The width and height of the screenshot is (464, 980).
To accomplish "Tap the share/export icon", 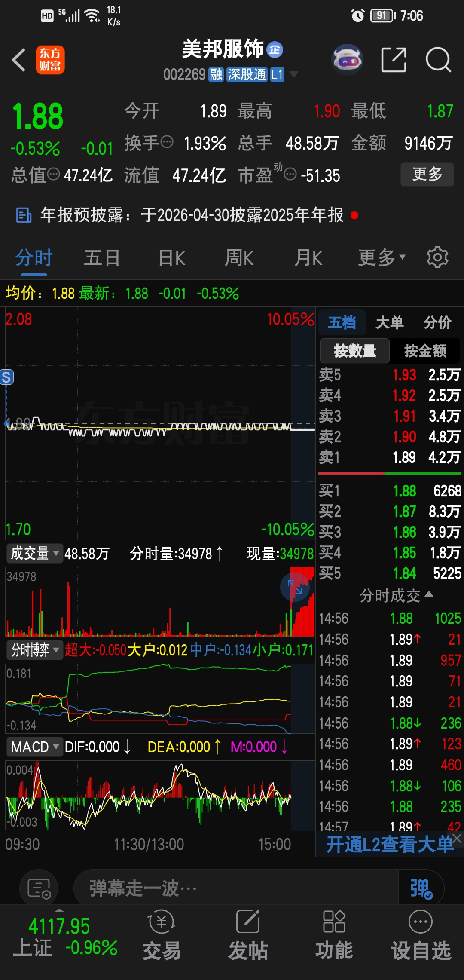I will 394,60.
